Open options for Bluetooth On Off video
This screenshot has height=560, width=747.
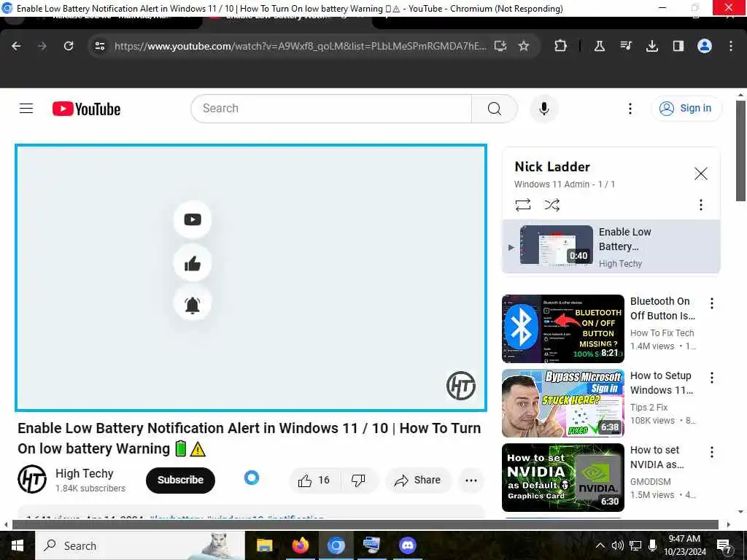point(712,303)
